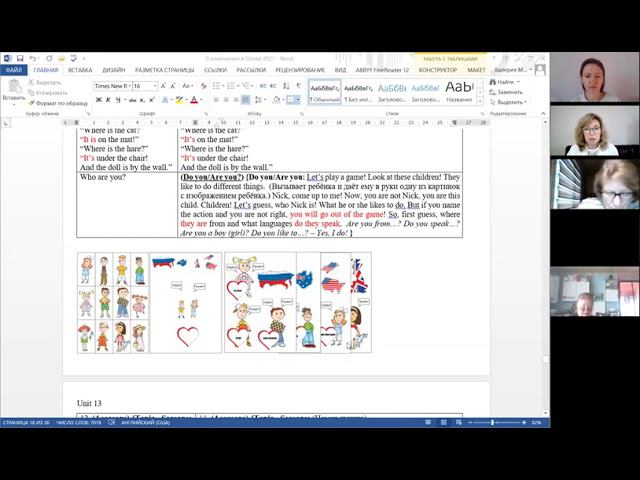Toggle bold (Ж) formatting
The width and height of the screenshot is (640, 480).
point(98,100)
